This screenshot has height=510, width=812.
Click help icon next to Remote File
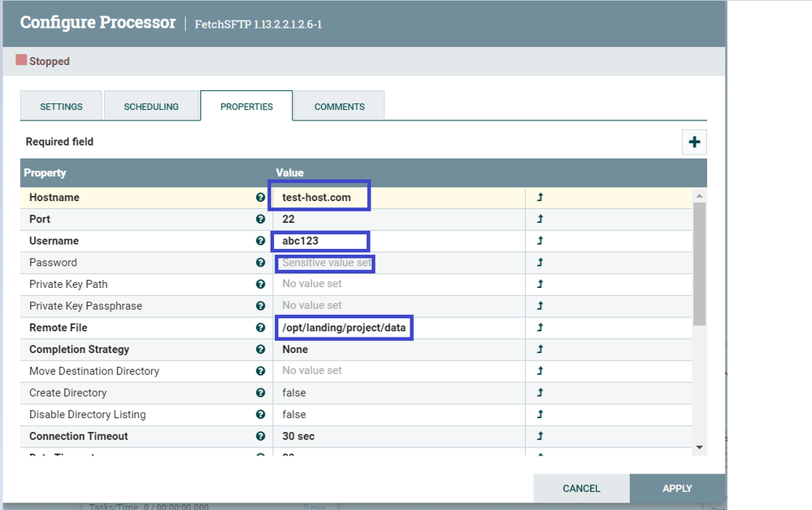[260, 328]
